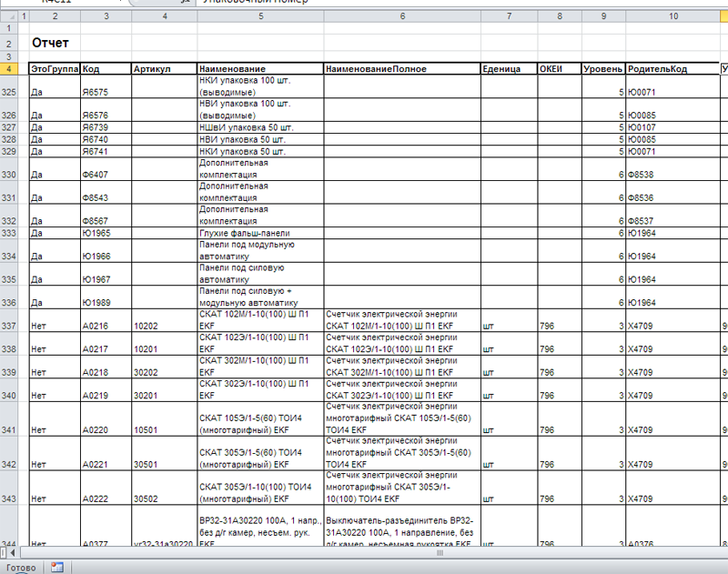
Task: Click the horizontal scrollbar thumb
Action: pyautogui.click(x=440, y=553)
